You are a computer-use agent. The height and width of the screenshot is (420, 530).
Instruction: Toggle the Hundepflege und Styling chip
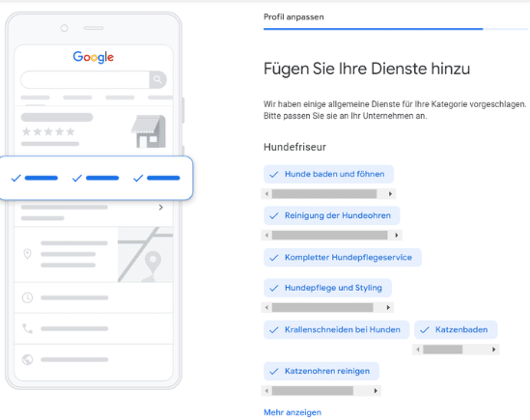click(x=327, y=288)
